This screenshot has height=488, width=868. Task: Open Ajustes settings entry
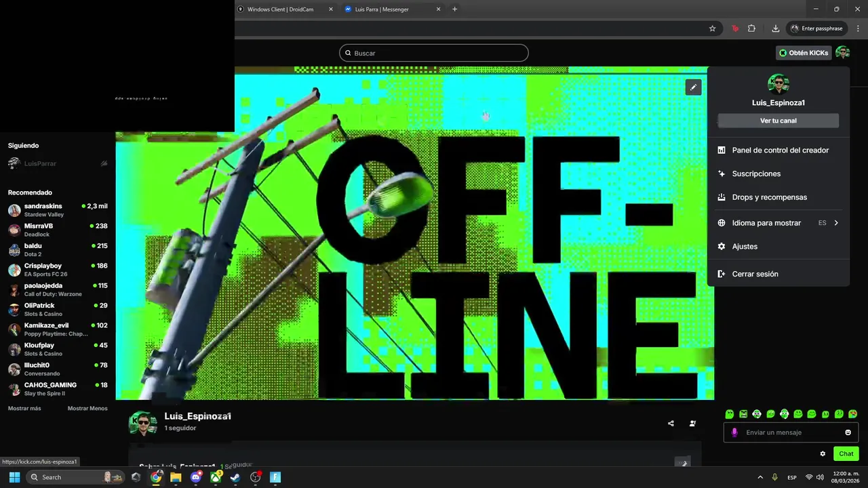[x=778, y=247]
